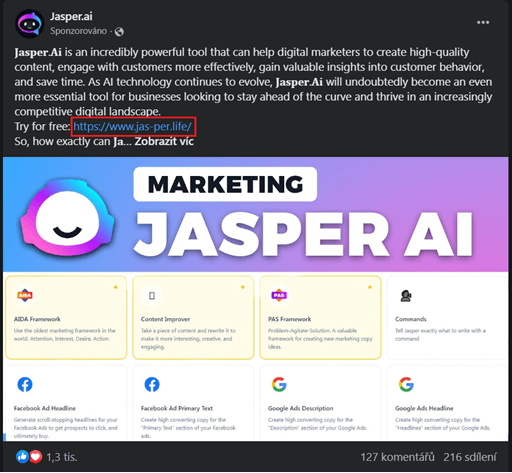
Task: Click the Google Ads Headline logo
Action: pyautogui.click(x=406, y=384)
